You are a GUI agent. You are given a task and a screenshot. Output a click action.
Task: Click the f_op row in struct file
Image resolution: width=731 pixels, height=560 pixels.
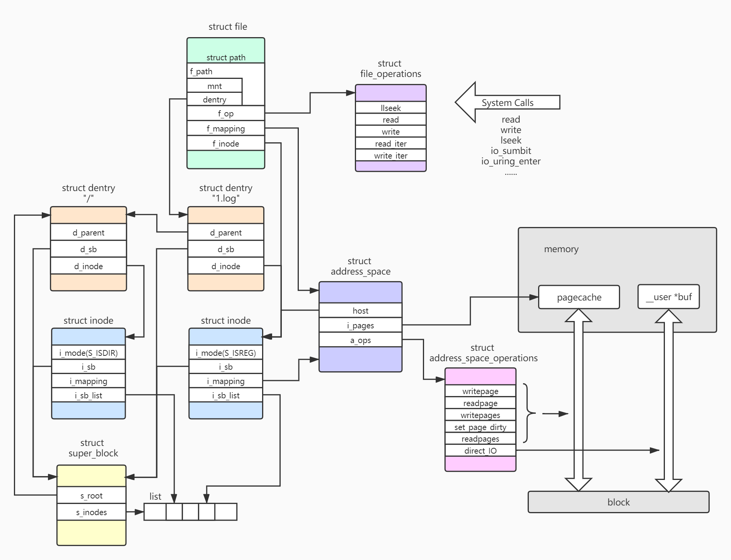point(226,113)
